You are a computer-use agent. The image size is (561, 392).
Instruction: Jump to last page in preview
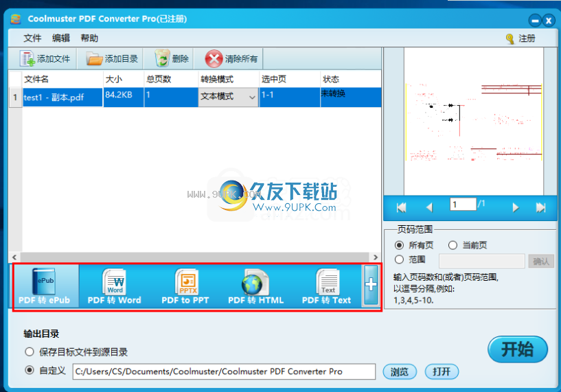pyautogui.click(x=540, y=207)
